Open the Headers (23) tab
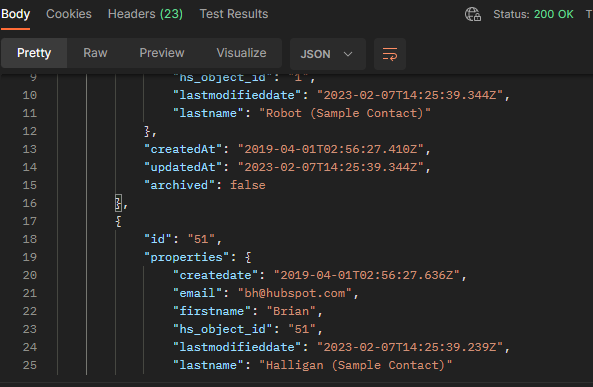The height and width of the screenshot is (387, 593). click(x=145, y=14)
